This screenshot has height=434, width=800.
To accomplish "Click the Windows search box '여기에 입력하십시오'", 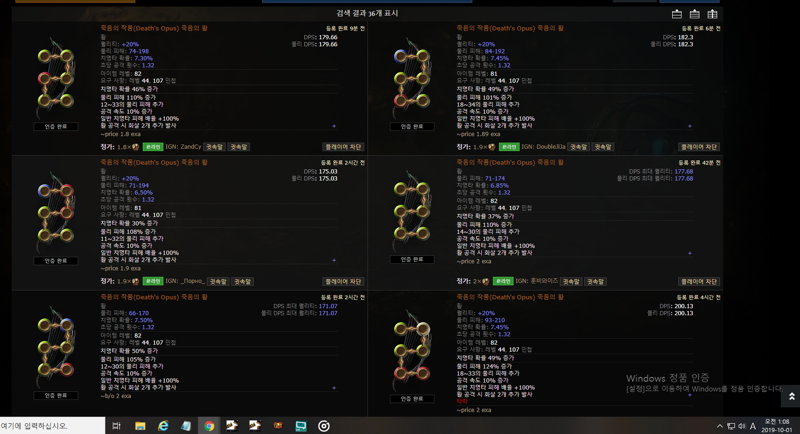I will click(53, 426).
